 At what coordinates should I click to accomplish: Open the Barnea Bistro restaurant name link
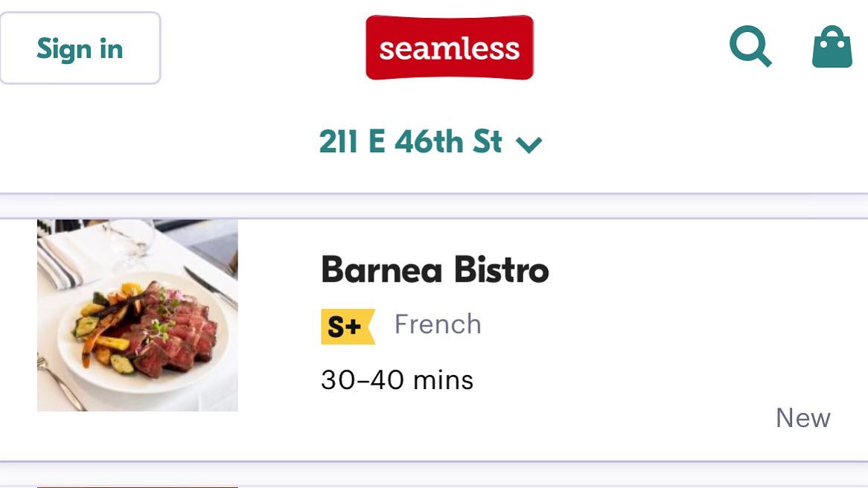pyautogui.click(x=435, y=269)
